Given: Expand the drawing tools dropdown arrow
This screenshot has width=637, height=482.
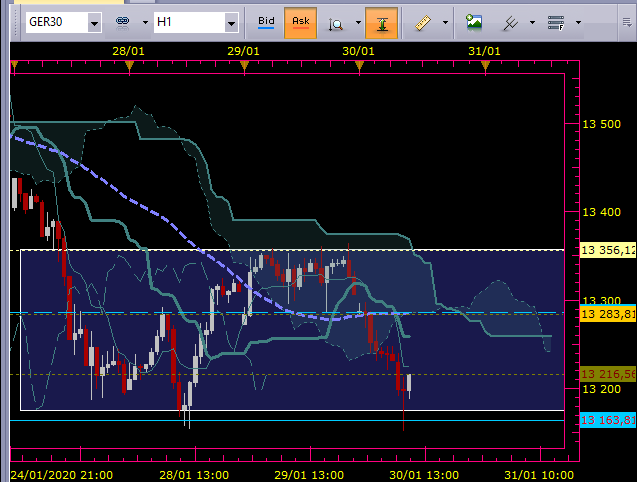Looking at the screenshot, I should point(532,22).
